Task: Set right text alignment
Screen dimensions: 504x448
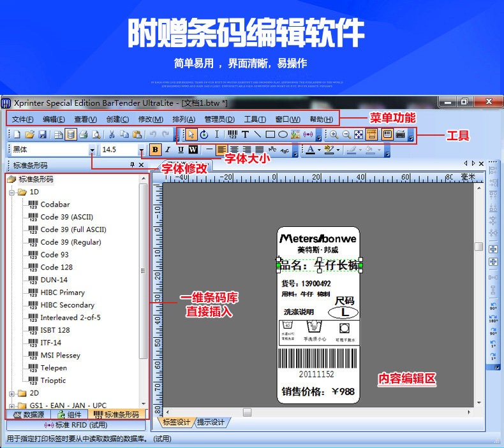Action: [247, 150]
